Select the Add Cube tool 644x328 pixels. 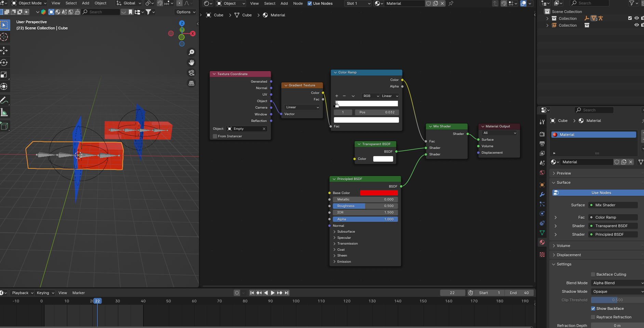(x=4, y=126)
